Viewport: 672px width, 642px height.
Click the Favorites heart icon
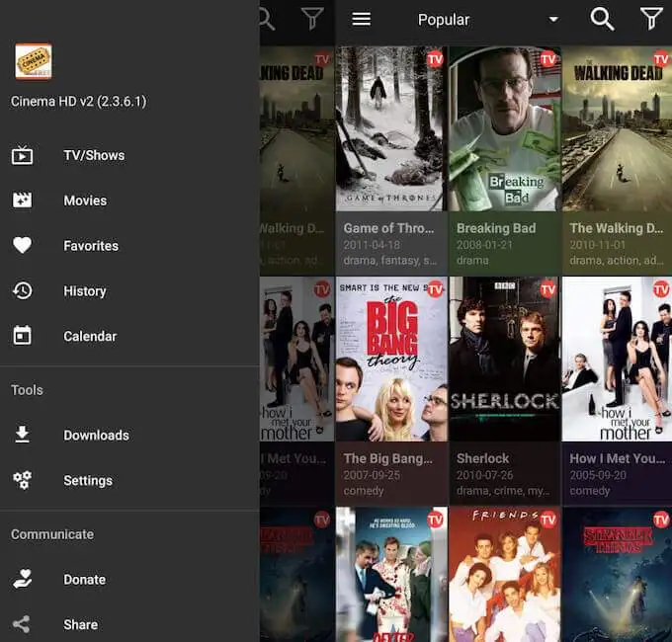[23, 245]
